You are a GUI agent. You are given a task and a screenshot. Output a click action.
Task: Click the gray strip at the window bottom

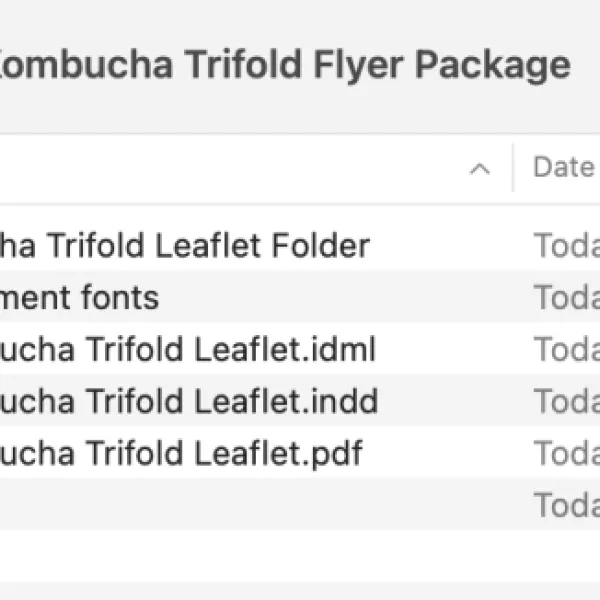[300, 591]
